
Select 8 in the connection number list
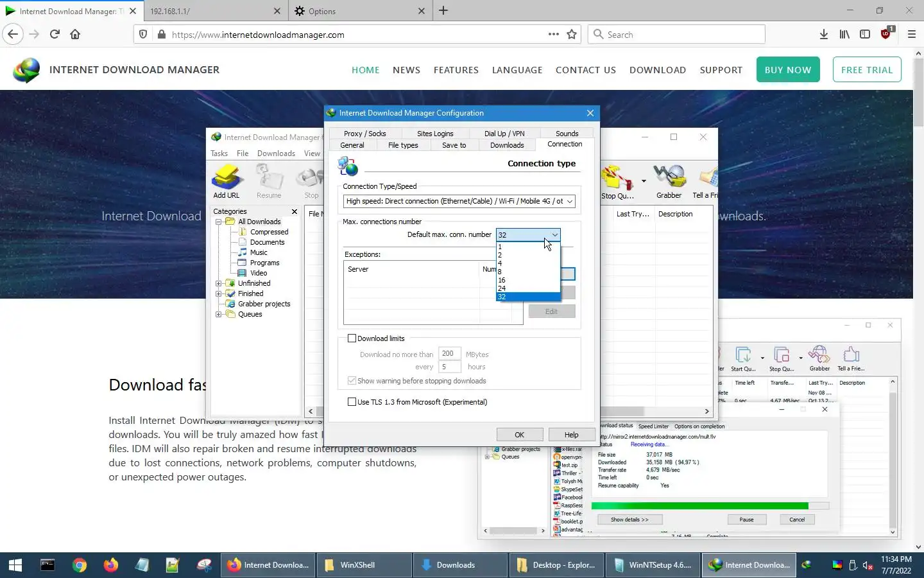(x=528, y=272)
